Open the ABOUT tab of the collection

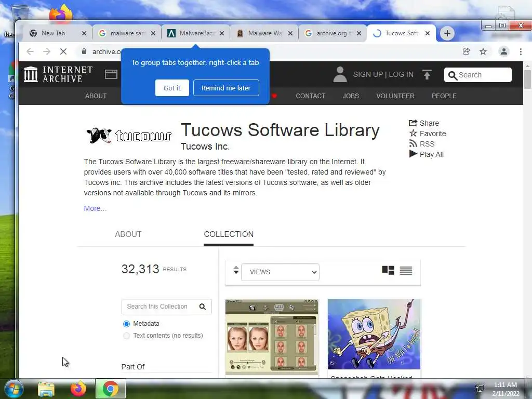coord(128,234)
